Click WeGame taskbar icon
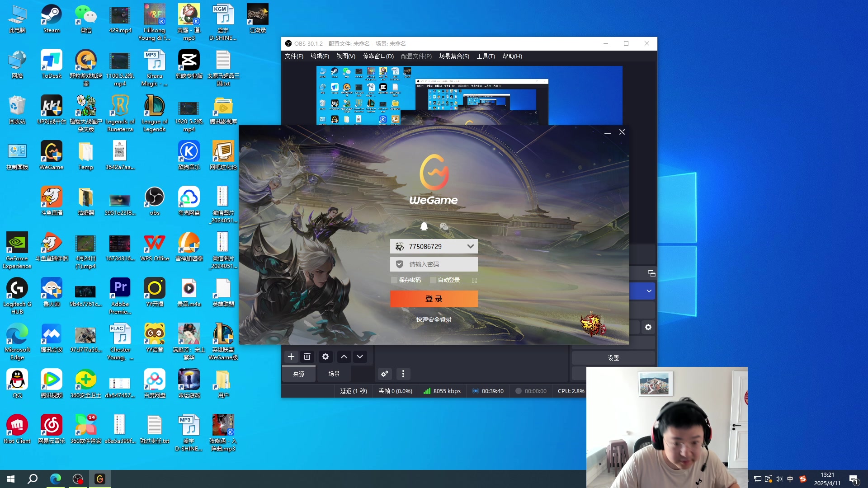The height and width of the screenshot is (488, 868). pos(100,479)
